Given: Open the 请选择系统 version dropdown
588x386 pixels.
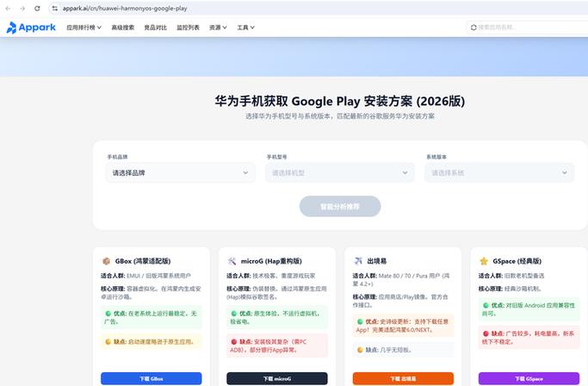Looking at the screenshot, I should tap(499, 172).
